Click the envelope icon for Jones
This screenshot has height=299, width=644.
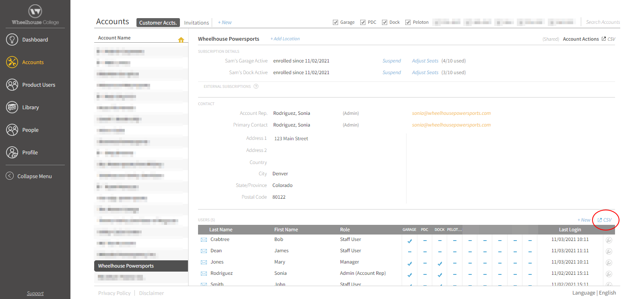[x=204, y=262]
